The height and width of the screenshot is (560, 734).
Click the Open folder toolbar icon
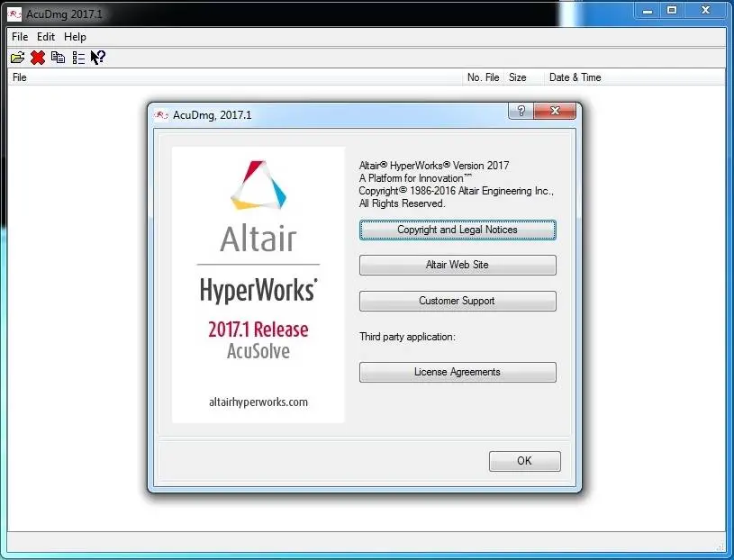[17, 58]
